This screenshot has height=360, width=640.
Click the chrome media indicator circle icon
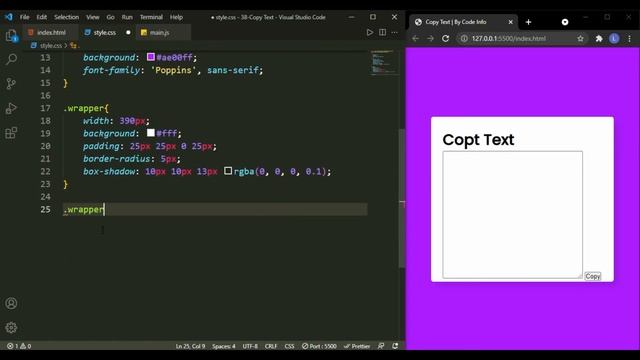point(565,22)
